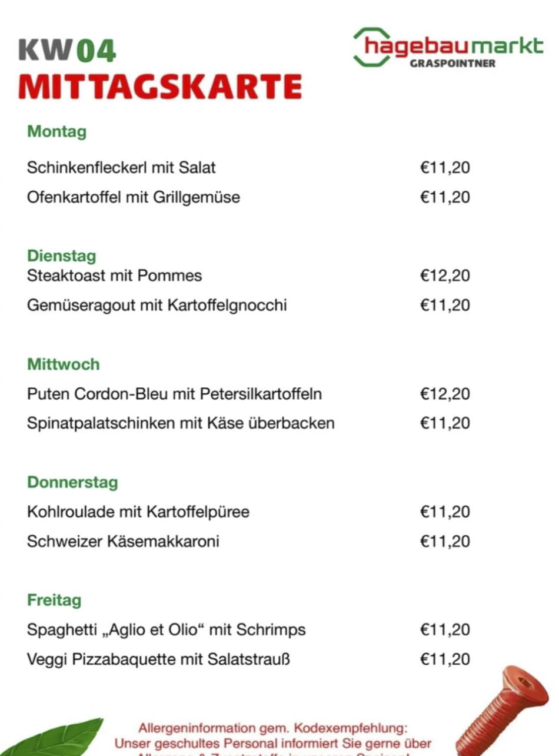This screenshot has width=559, height=756.
Task: Select the Dienstag heading
Action: 61,256
